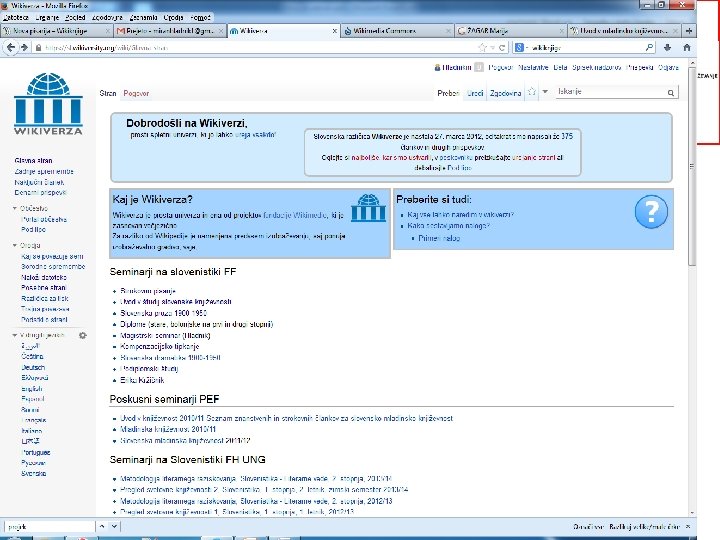Open the Zaznamki menu in the menu bar
Image resolution: width=720 pixels, height=540 pixels.
[x=143, y=17]
